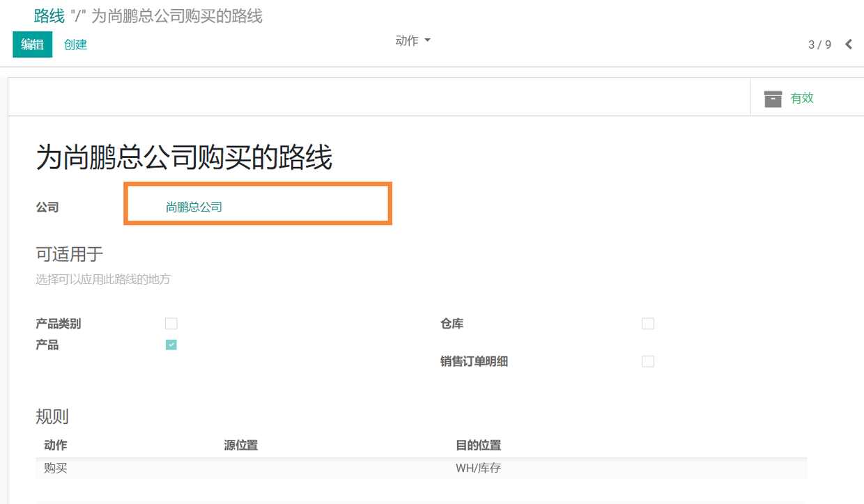Open the 动作 dropdown menu

[x=412, y=41]
